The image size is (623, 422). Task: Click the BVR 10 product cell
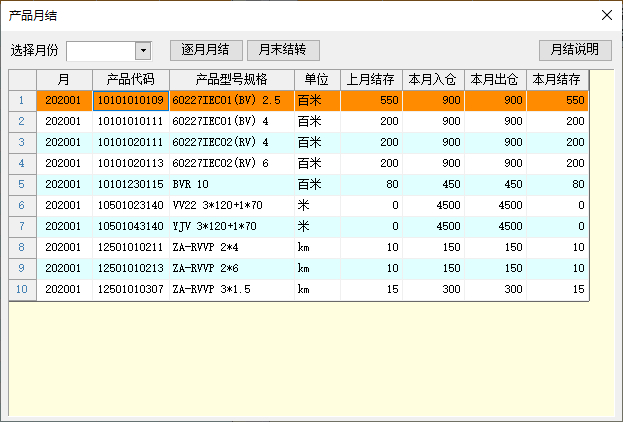click(x=231, y=184)
